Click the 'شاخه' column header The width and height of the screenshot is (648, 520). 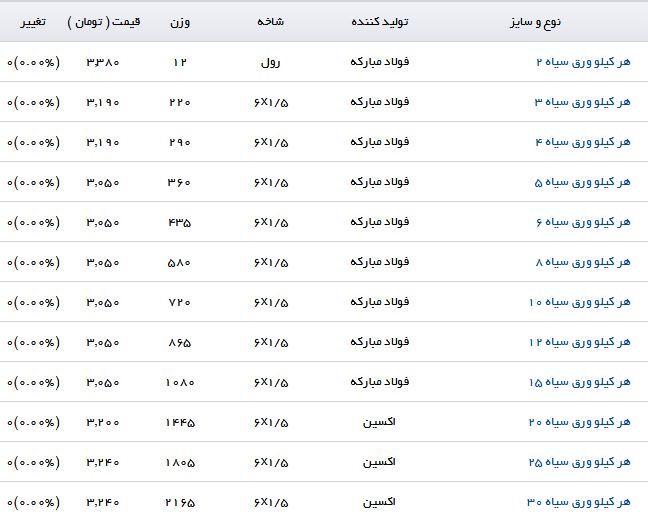click(x=270, y=21)
